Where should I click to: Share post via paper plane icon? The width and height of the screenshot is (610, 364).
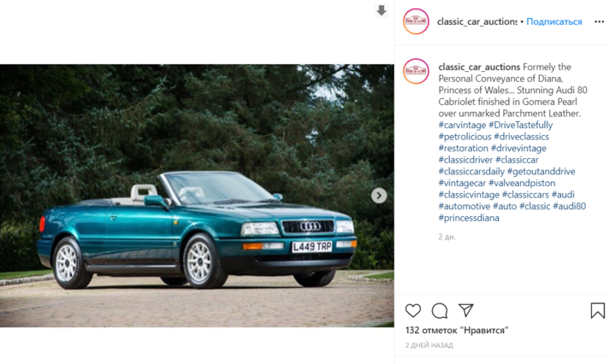pos(465,310)
